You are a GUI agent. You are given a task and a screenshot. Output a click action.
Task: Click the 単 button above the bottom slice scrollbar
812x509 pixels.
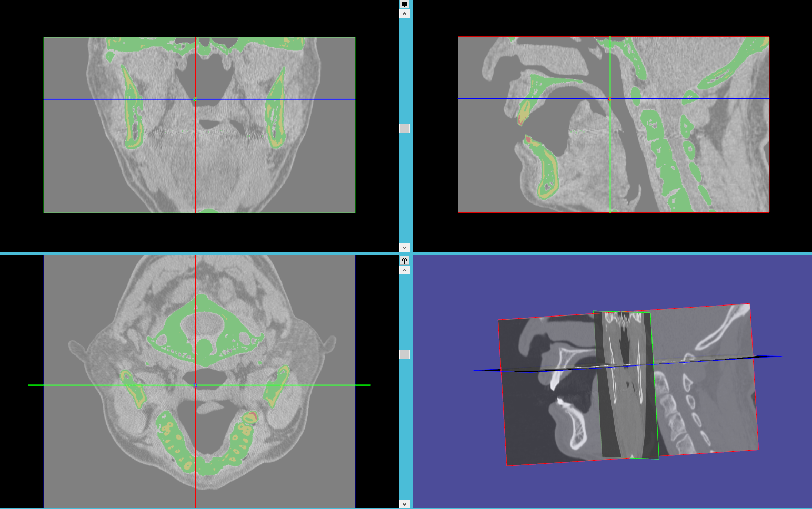click(x=404, y=261)
